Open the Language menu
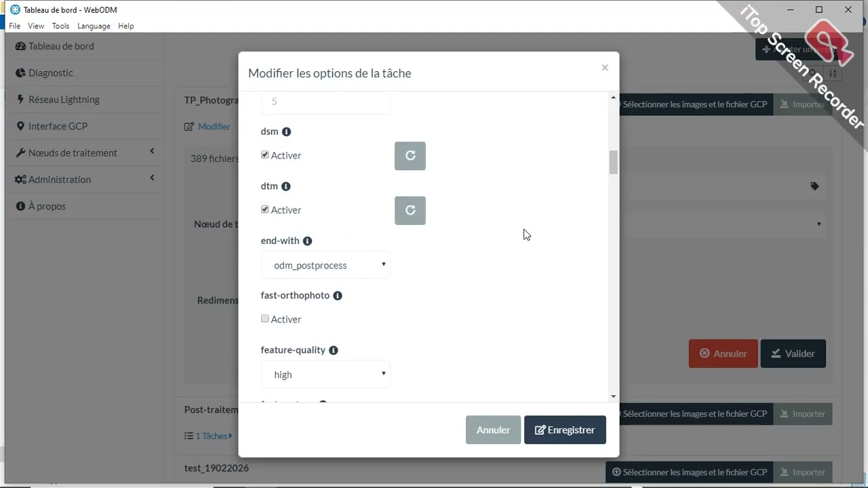This screenshot has width=868, height=488. (x=94, y=26)
